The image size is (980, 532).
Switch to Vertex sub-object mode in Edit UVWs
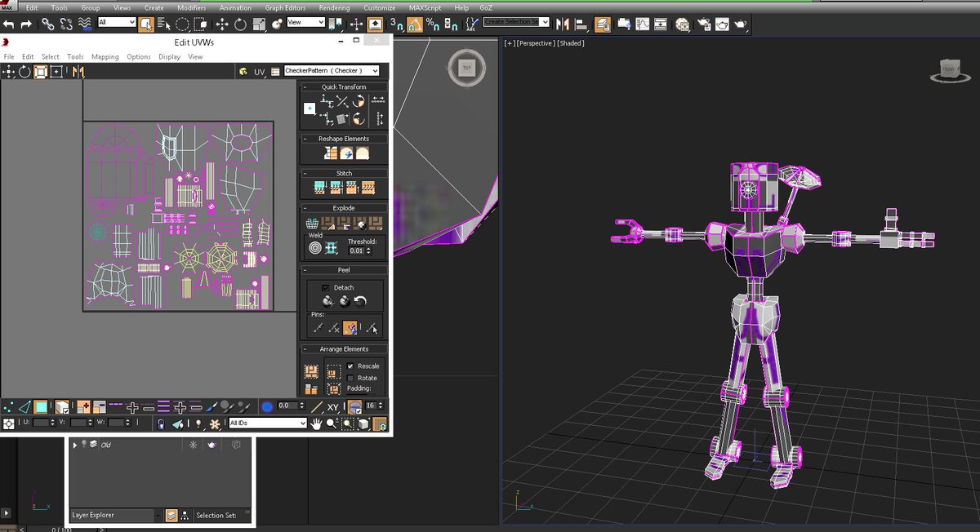click(x=8, y=406)
